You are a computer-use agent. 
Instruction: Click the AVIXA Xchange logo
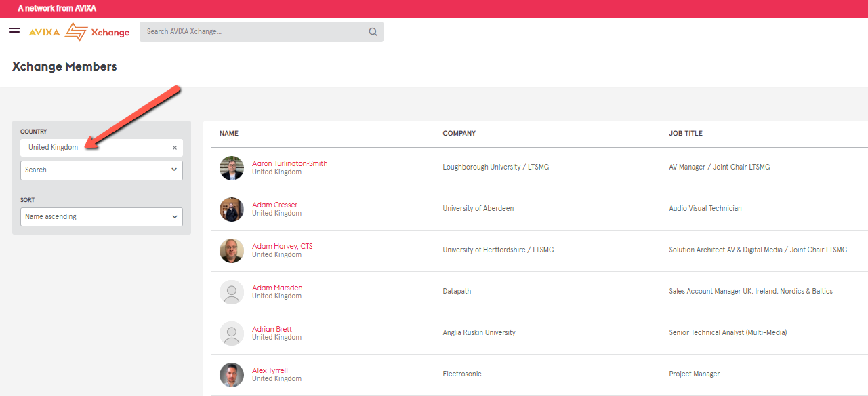coord(79,32)
